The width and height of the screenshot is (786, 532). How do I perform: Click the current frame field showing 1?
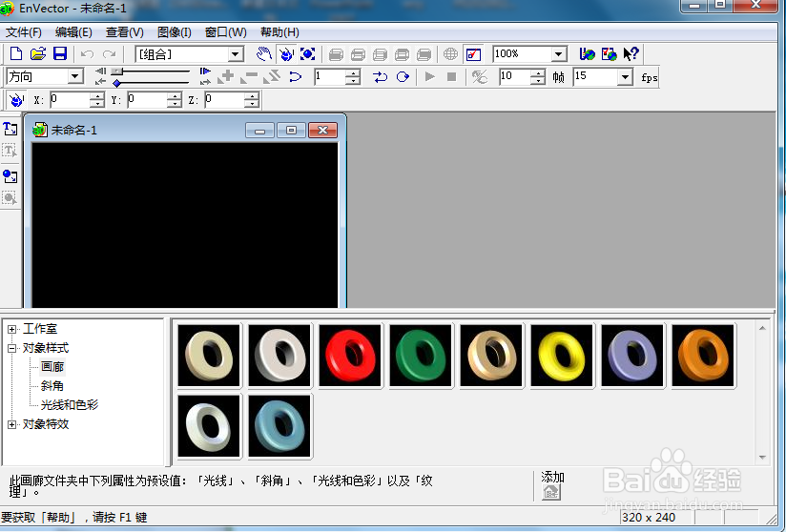click(x=330, y=76)
